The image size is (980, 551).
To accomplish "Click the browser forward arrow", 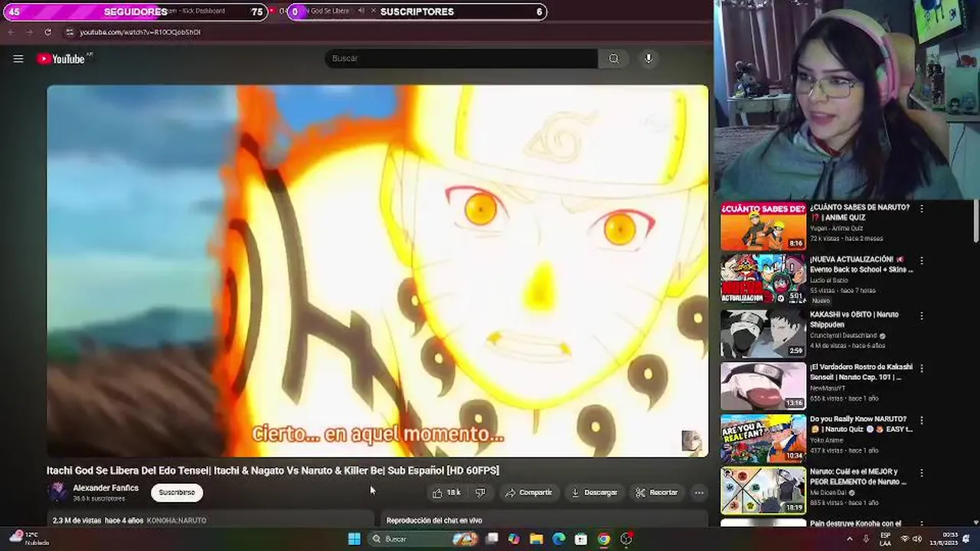I will coord(29,32).
